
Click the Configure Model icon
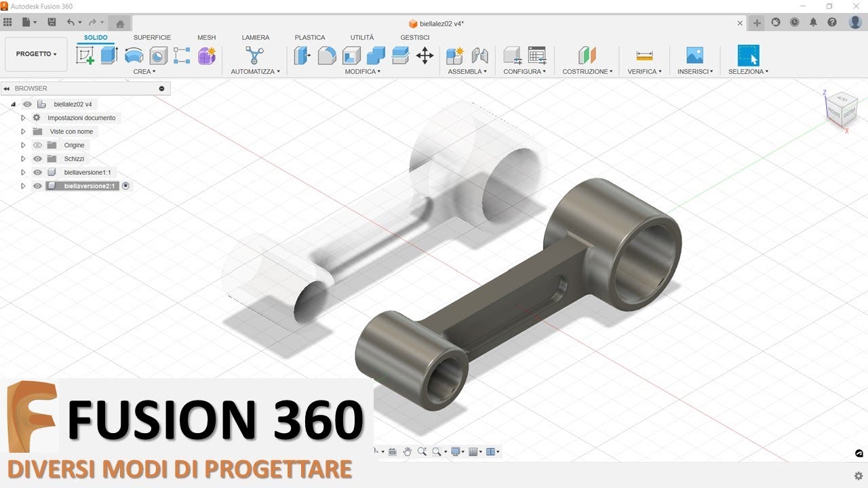[x=512, y=56]
